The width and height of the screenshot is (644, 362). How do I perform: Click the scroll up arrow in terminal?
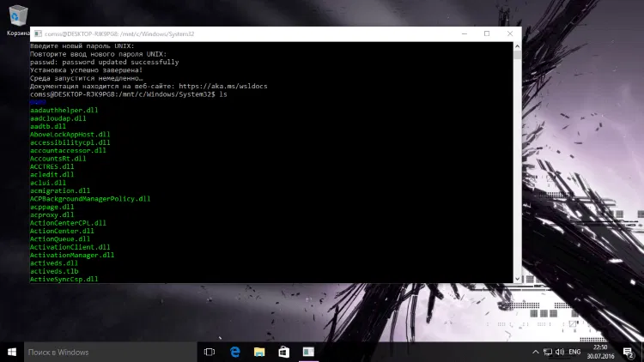(517, 46)
